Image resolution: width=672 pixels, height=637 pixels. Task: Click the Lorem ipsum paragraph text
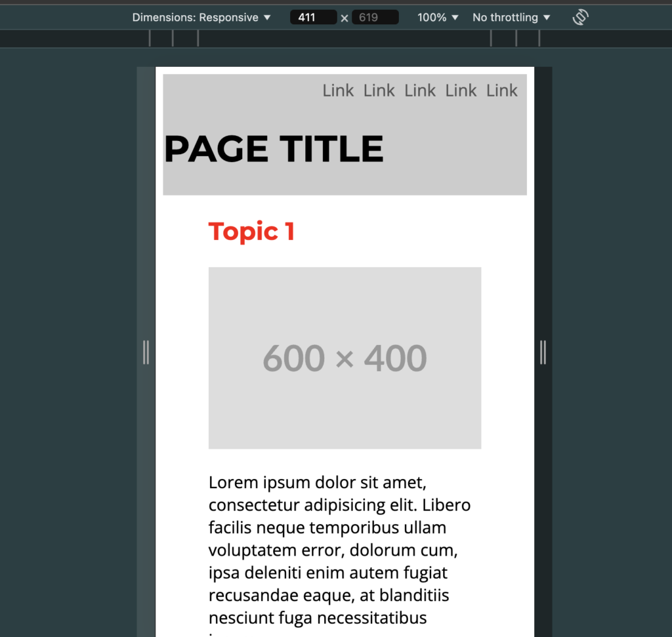[x=339, y=550]
